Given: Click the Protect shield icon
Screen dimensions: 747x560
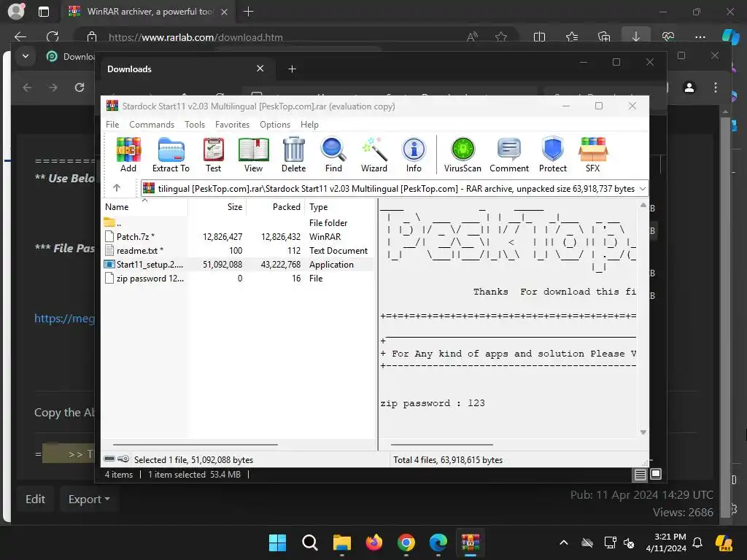Looking at the screenshot, I should tap(553, 155).
